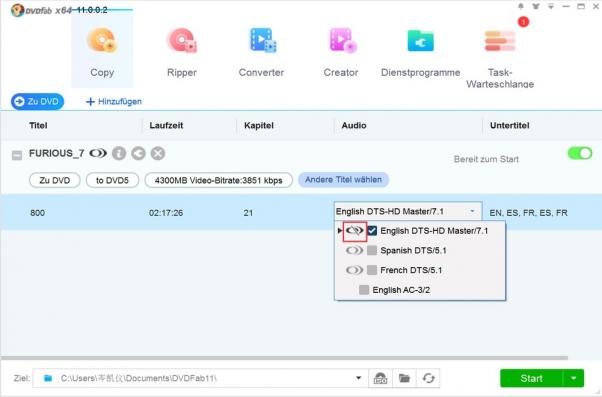Click the horizontal scrollbar above Ziel
Viewport: 602px width, 397px height.
(284, 358)
